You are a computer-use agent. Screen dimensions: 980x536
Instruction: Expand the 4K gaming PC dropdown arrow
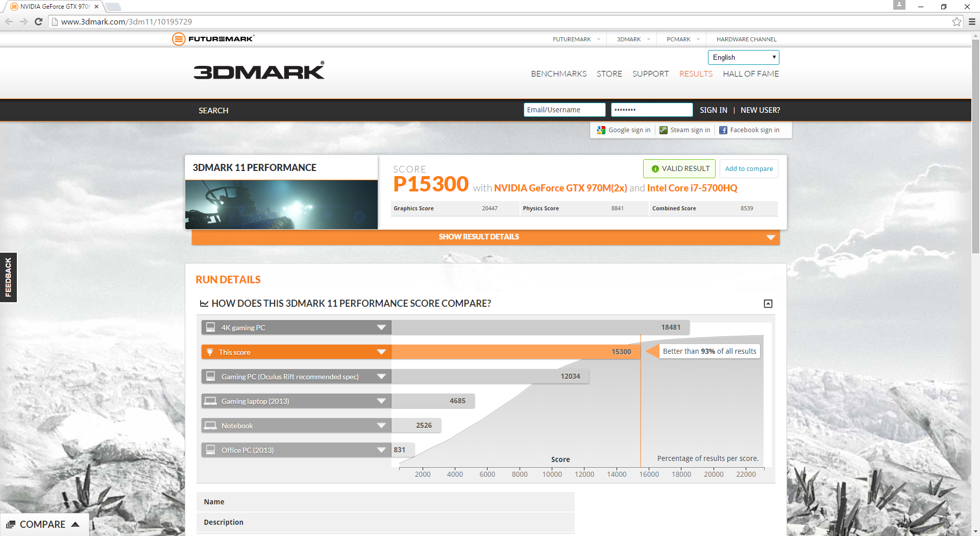381,327
